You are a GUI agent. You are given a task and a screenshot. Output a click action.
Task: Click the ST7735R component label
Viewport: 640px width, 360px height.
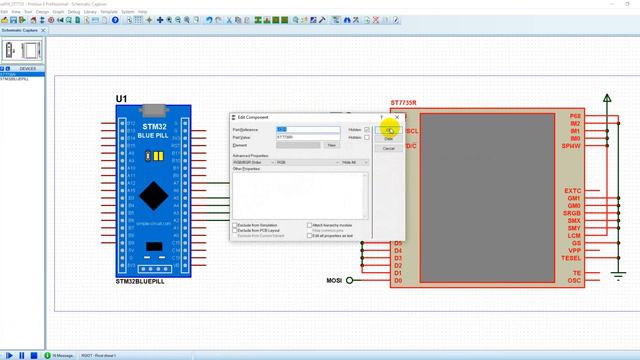[x=403, y=103]
